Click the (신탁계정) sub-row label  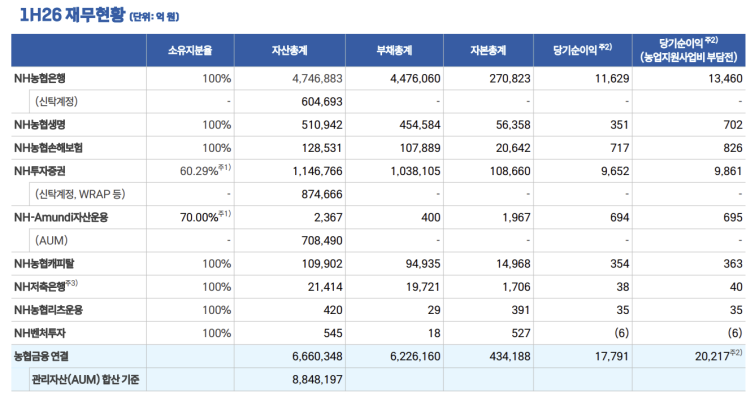56,101
